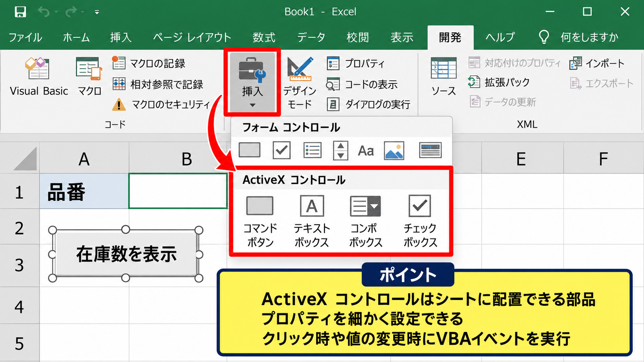Start マクロの記録 macro recording
This screenshot has height=362, width=644.
(x=149, y=63)
